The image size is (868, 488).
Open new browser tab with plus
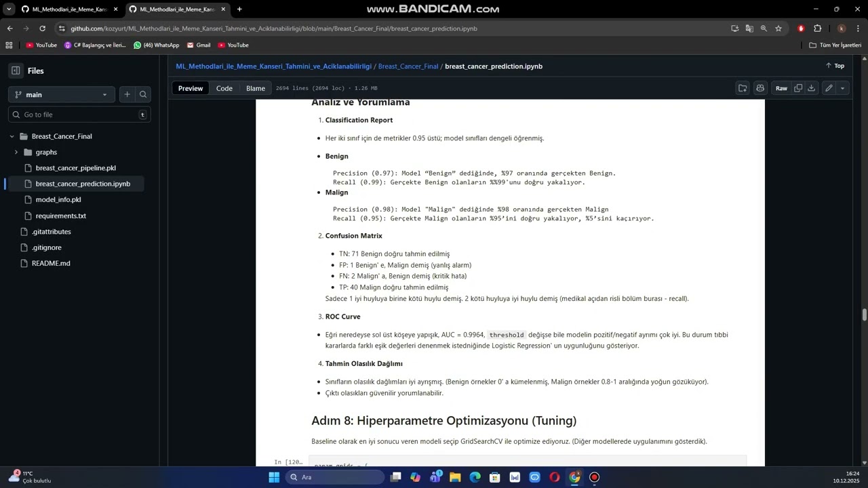click(x=239, y=9)
